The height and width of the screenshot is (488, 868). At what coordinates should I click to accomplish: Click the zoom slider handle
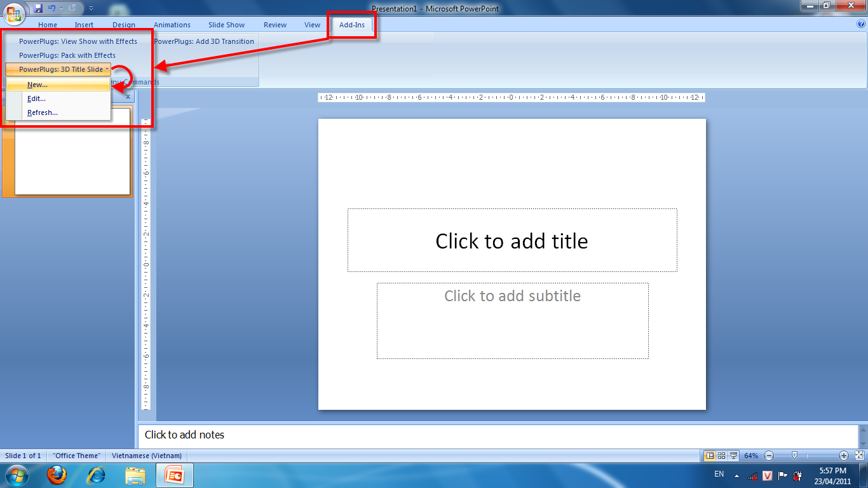click(x=794, y=456)
